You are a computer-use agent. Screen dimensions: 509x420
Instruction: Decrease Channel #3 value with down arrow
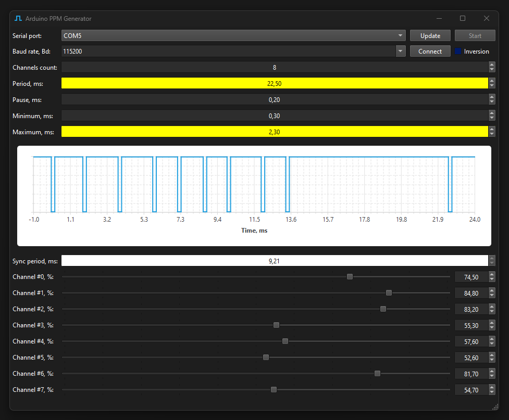(x=492, y=328)
